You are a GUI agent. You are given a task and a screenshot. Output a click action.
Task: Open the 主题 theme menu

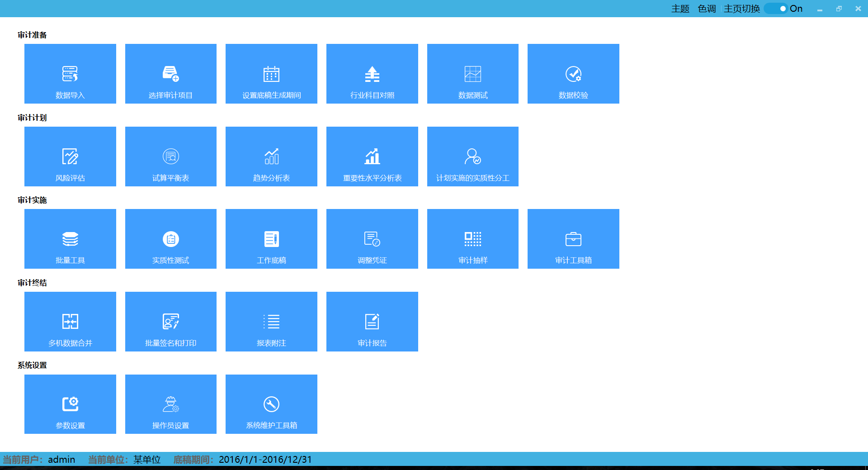point(680,8)
